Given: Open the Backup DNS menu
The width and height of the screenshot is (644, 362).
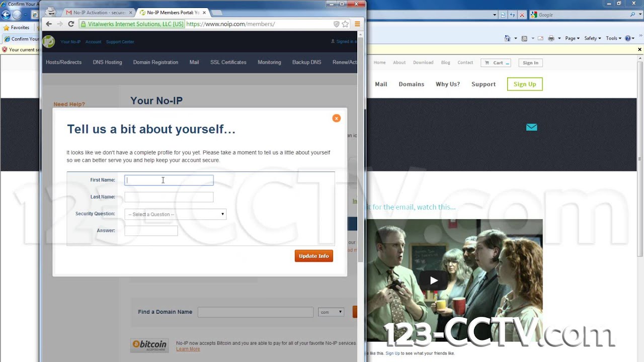Looking at the screenshot, I should click(306, 62).
